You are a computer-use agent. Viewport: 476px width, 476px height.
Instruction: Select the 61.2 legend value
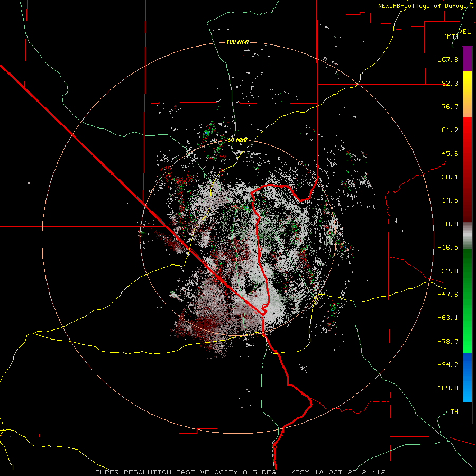pos(450,130)
